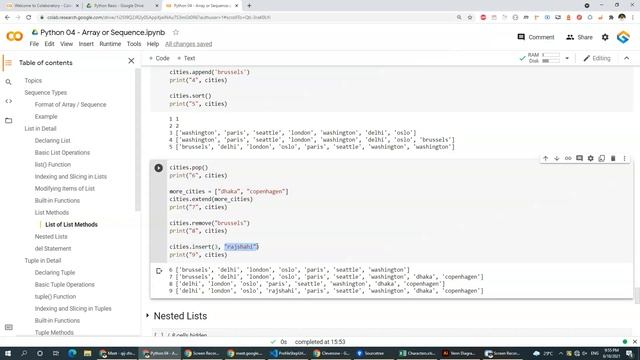
Task: Star the notebook Python 04
Action: pos(176,32)
